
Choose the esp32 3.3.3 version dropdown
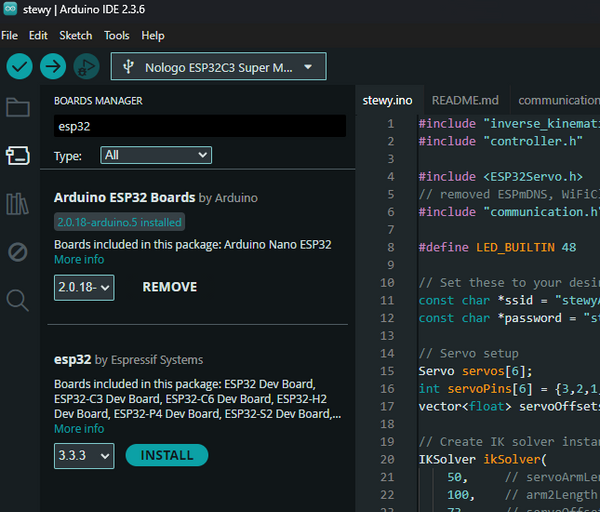tap(84, 455)
